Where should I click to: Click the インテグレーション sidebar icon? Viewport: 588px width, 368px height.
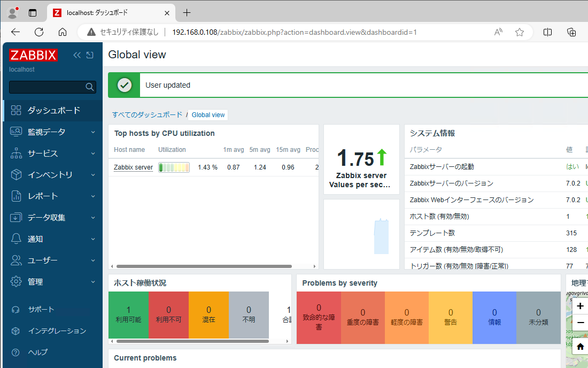tap(15, 331)
